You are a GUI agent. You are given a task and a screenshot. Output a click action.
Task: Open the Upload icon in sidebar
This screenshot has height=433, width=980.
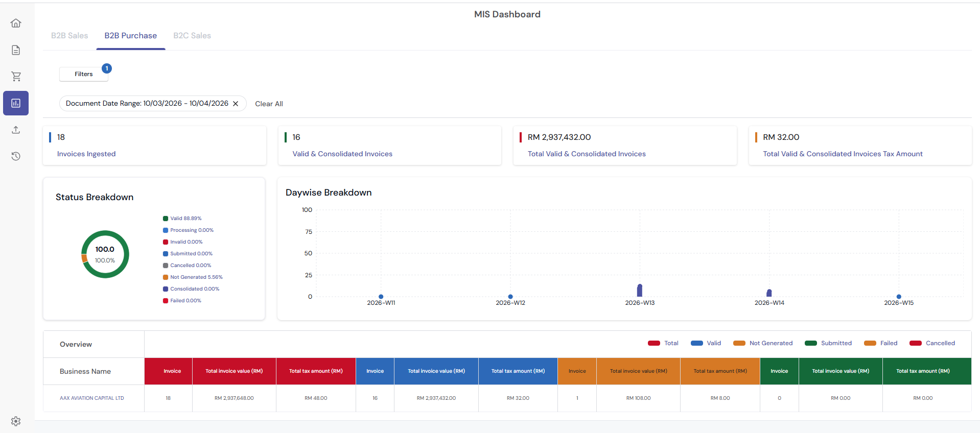(16, 130)
